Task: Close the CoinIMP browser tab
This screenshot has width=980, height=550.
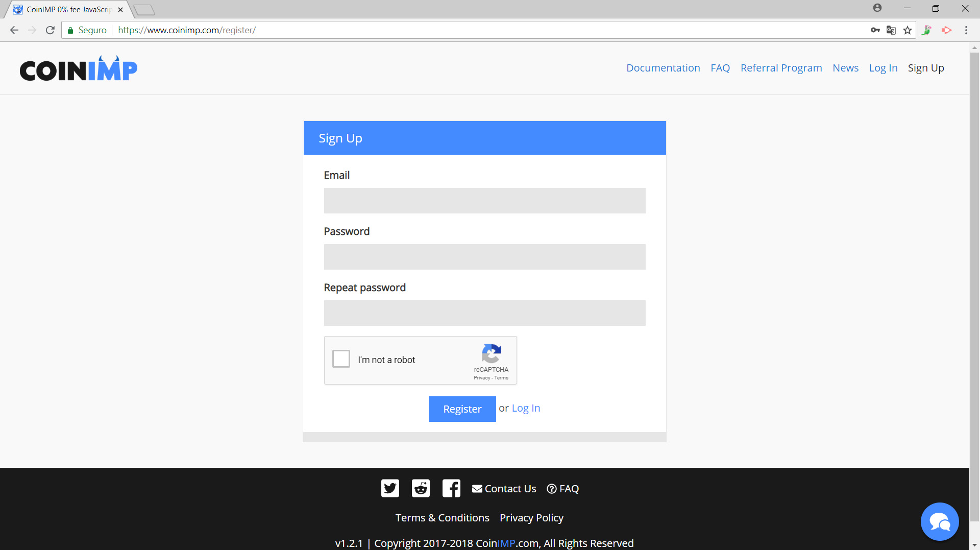Action: click(120, 10)
